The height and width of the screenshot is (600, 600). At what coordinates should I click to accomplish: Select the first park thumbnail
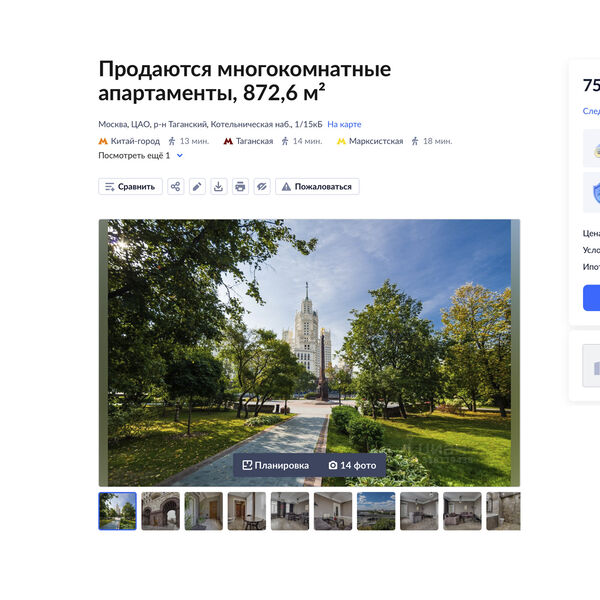pyautogui.click(x=117, y=510)
